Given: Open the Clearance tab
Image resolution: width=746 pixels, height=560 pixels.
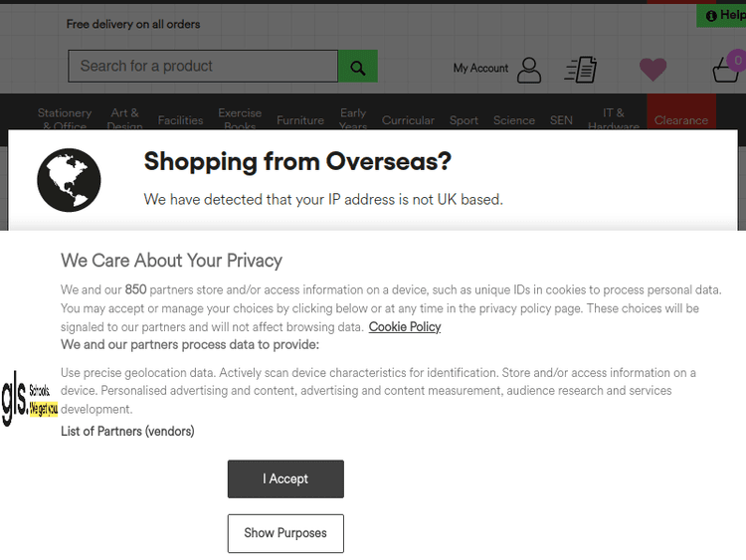Looking at the screenshot, I should (x=681, y=120).
